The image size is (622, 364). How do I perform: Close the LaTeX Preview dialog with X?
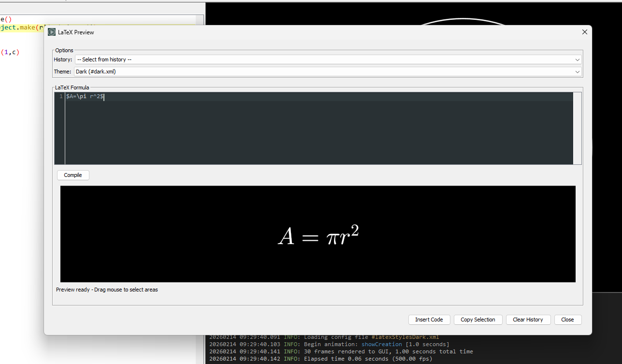(584, 32)
